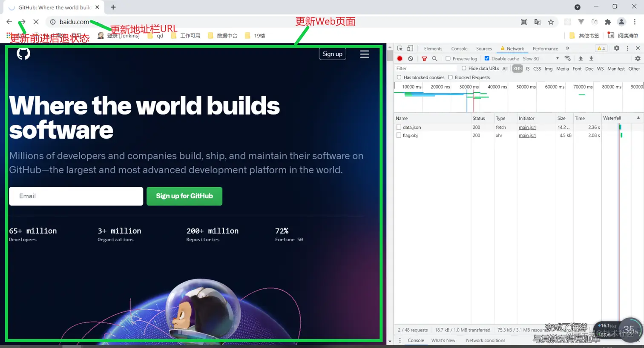The height and width of the screenshot is (348, 644).
Task: Toggle the XHR request type filter
Action: pos(517,68)
